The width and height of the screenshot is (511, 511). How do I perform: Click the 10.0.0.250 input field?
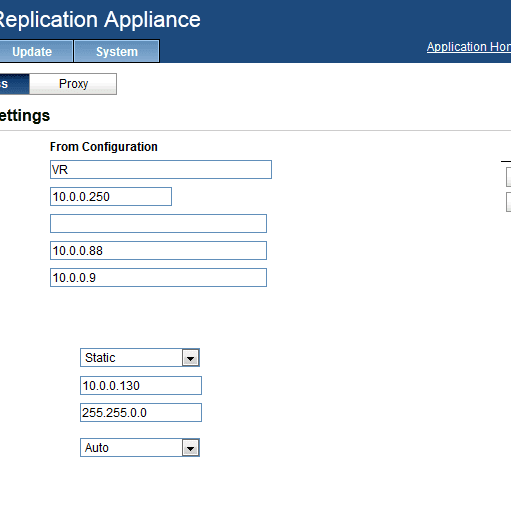(111, 196)
